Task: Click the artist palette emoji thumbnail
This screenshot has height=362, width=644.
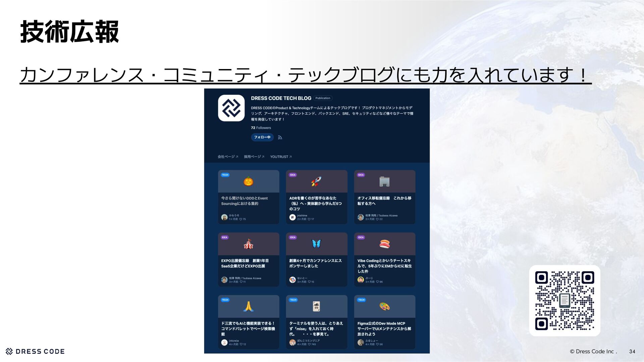Action: (384, 306)
